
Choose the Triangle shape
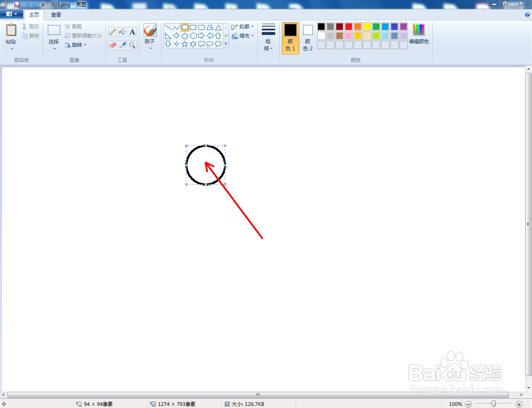[x=218, y=27]
